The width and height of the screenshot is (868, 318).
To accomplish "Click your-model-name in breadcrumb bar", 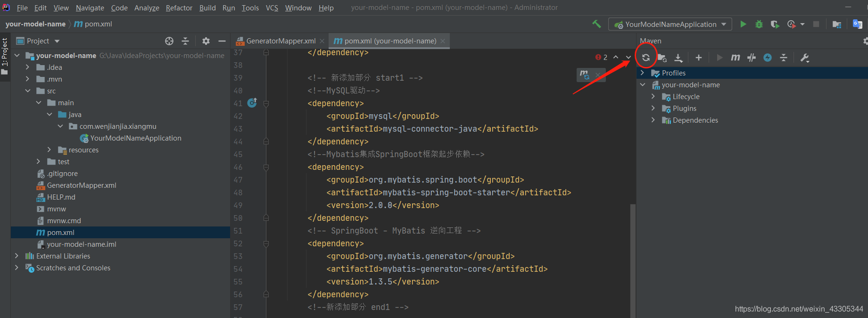I will [x=35, y=24].
